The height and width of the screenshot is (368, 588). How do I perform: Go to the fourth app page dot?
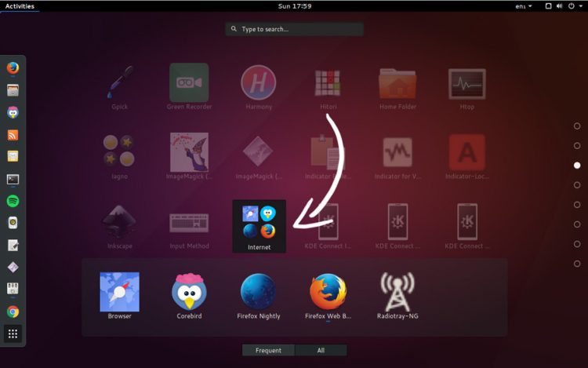click(577, 185)
